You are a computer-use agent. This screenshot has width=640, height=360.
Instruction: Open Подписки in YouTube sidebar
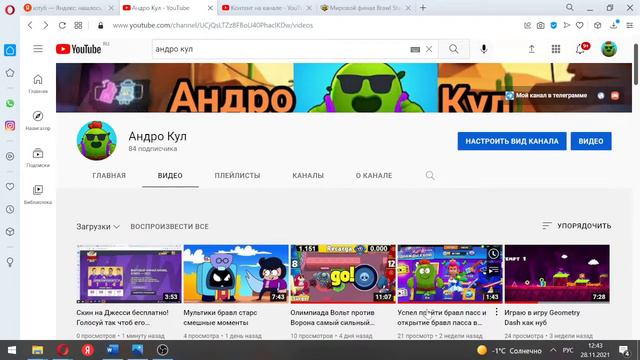click(38, 158)
